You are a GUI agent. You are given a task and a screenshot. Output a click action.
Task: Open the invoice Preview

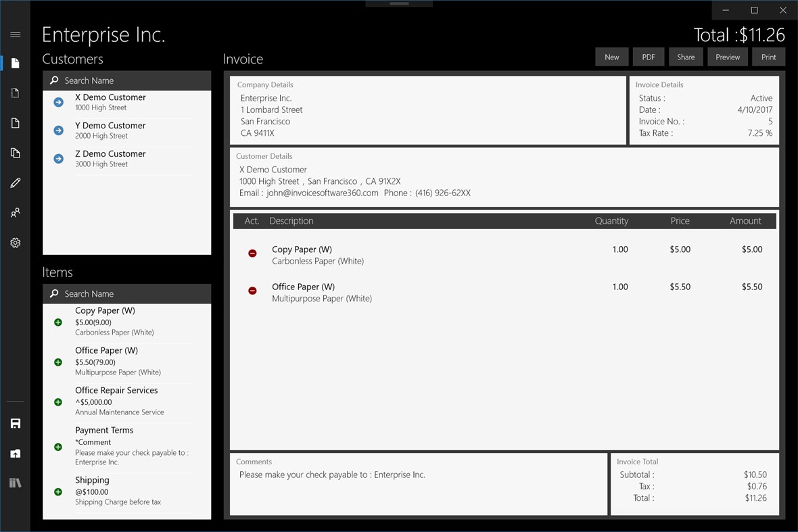coord(727,57)
